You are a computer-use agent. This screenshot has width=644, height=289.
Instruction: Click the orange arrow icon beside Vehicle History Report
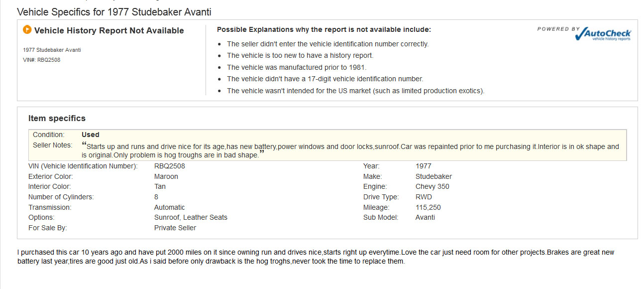click(x=27, y=30)
